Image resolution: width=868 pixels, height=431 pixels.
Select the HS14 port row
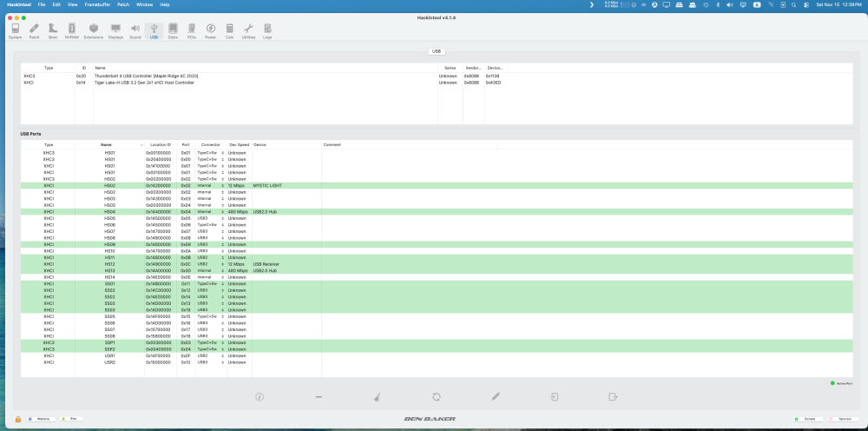pos(437,277)
